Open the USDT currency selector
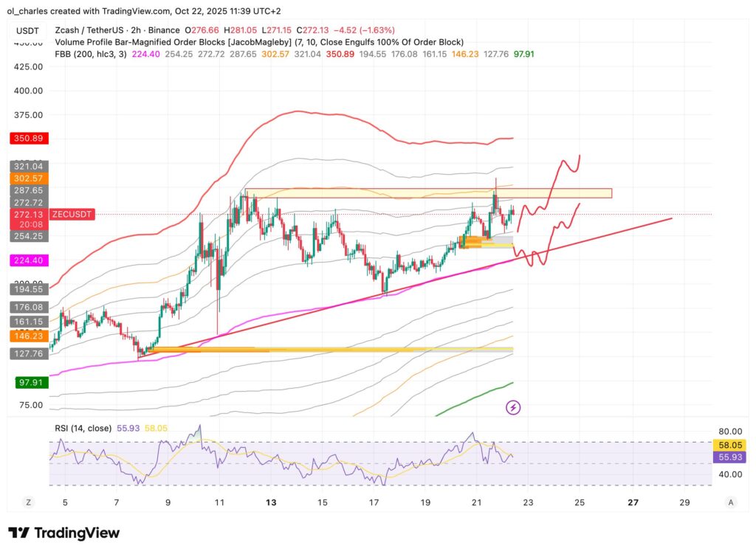This screenshot has height=554, width=756. coord(27,30)
